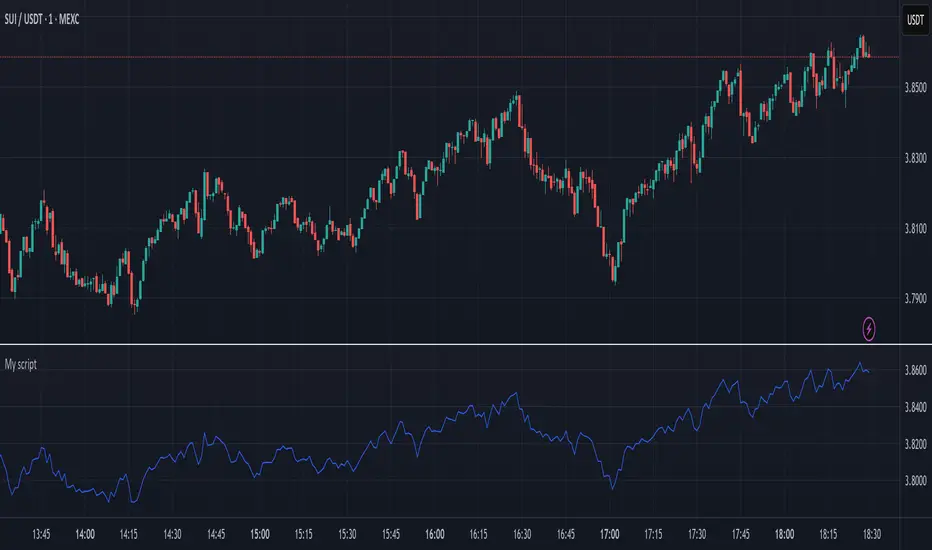The image size is (932, 550).
Task: Click the 3.8200 indicator scale label
Action: 915,444
